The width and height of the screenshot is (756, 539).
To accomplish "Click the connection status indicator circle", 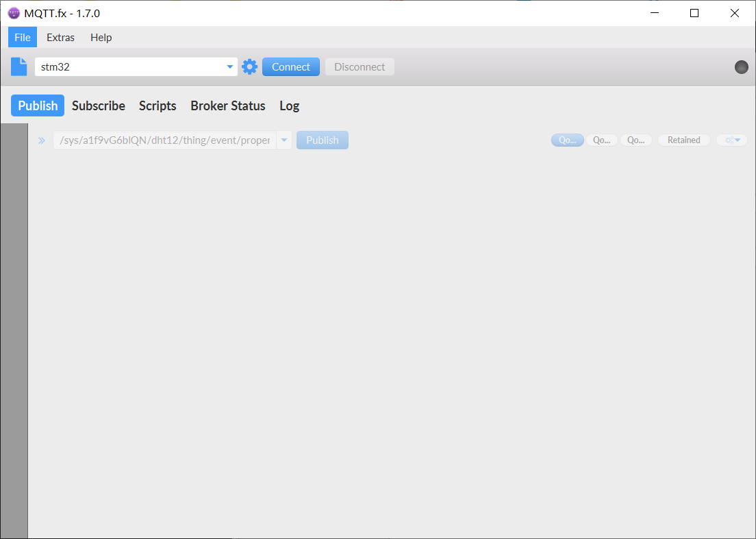I will (741, 67).
